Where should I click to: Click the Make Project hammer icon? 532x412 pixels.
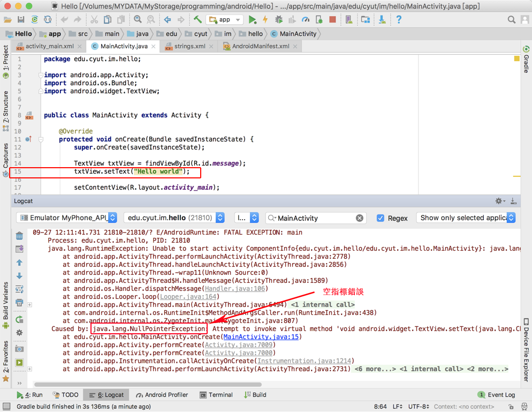point(197,20)
